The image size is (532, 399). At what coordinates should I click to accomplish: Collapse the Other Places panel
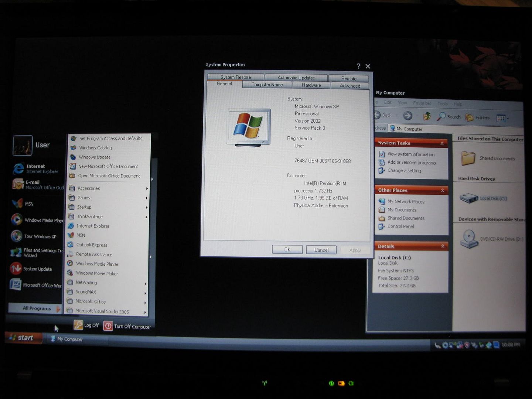click(x=442, y=190)
